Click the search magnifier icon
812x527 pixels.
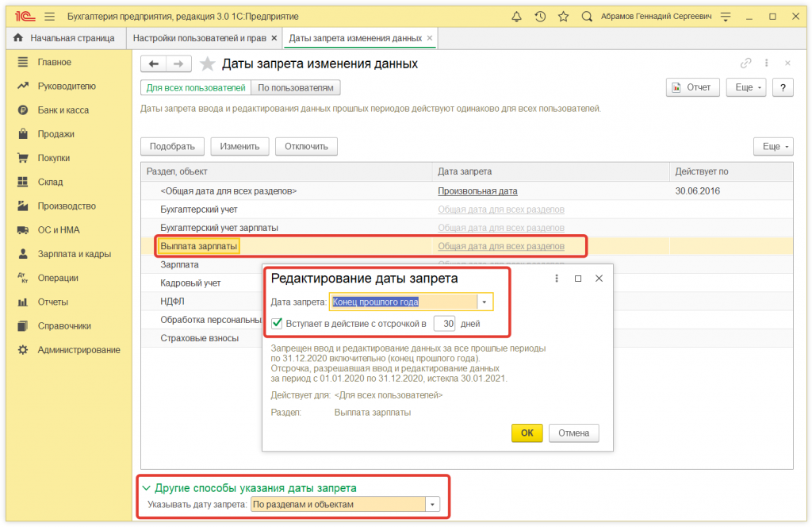pos(587,16)
